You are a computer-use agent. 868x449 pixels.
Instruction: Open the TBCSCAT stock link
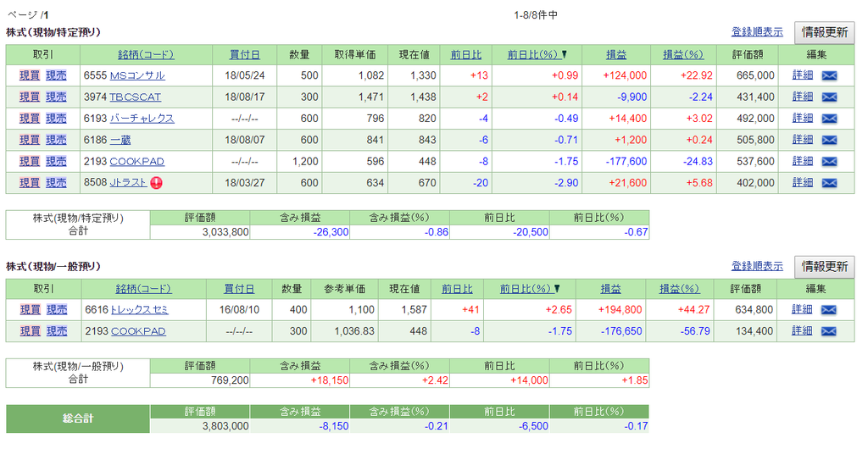tap(135, 97)
